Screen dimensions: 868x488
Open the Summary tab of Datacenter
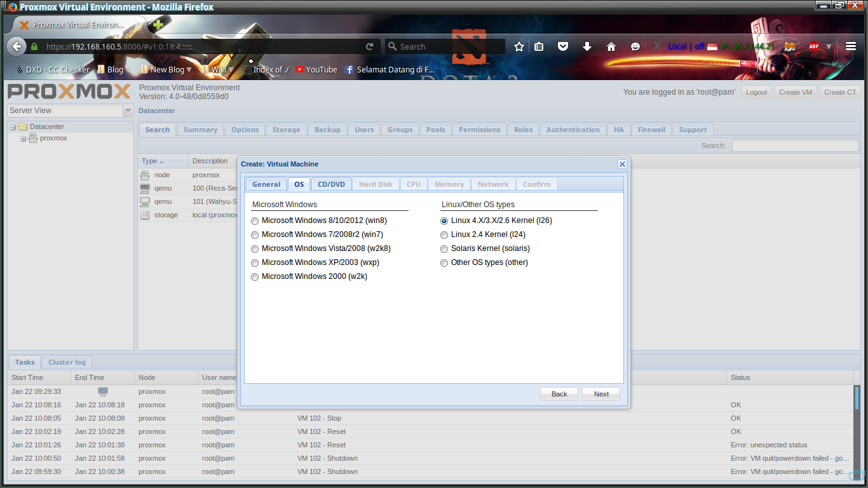pyautogui.click(x=200, y=130)
